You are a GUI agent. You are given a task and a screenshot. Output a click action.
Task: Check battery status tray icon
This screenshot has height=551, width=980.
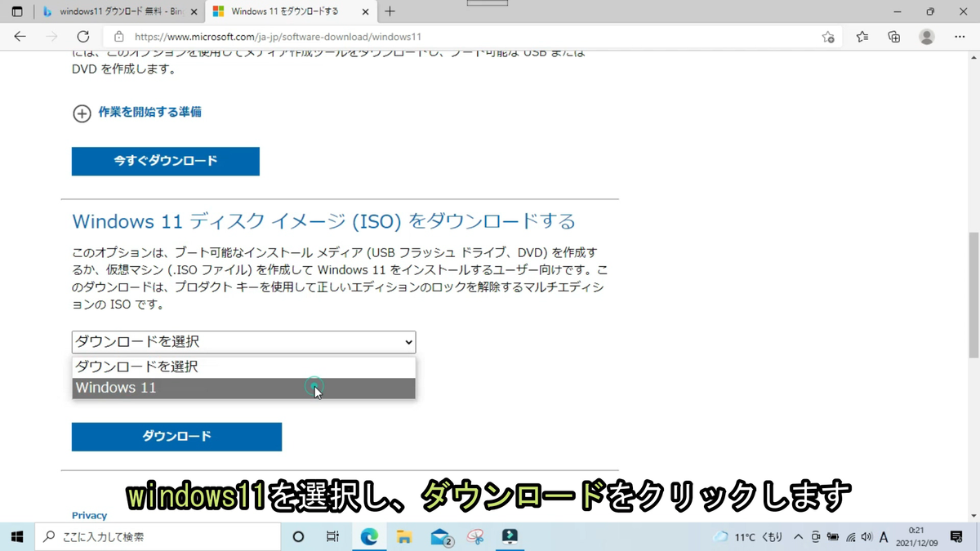[x=833, y=536]
